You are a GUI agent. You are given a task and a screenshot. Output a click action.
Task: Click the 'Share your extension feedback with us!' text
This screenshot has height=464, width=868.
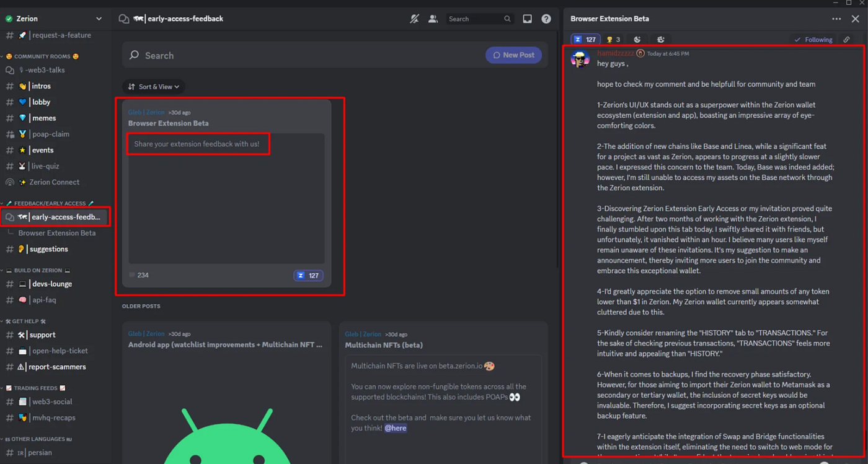pyautogui.click(x=197, y=144)
